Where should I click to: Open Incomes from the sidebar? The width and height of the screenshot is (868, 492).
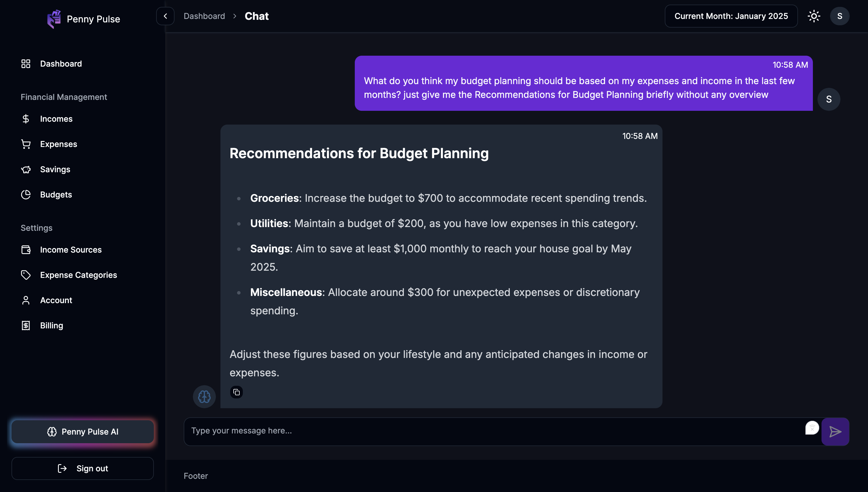pyautogui.click(x=56, y=119)
